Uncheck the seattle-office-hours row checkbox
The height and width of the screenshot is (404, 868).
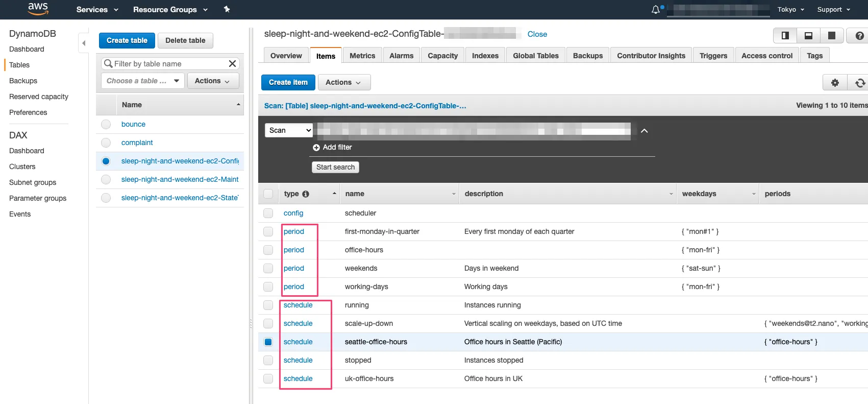268,342
